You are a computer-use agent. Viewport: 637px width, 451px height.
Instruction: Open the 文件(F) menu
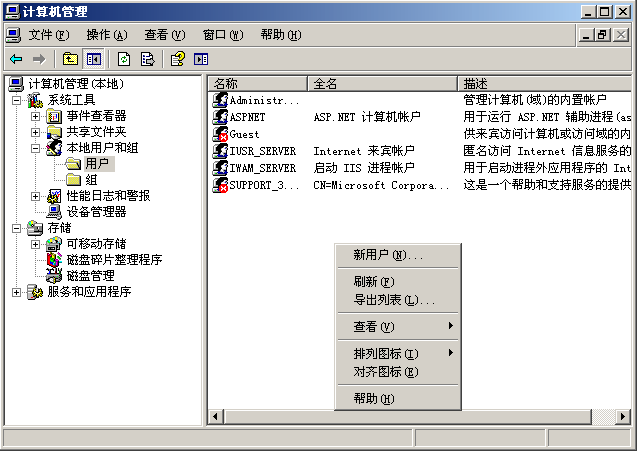[x=49, y=35]
